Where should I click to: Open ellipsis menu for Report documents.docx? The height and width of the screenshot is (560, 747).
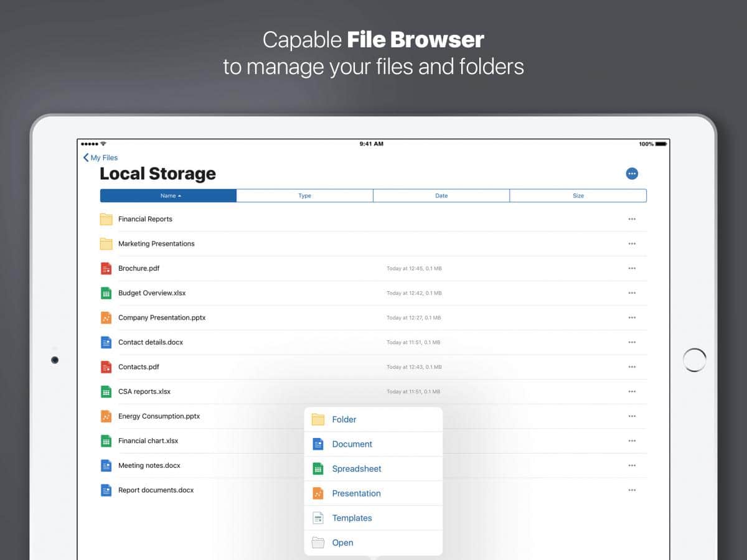(632, 490)
